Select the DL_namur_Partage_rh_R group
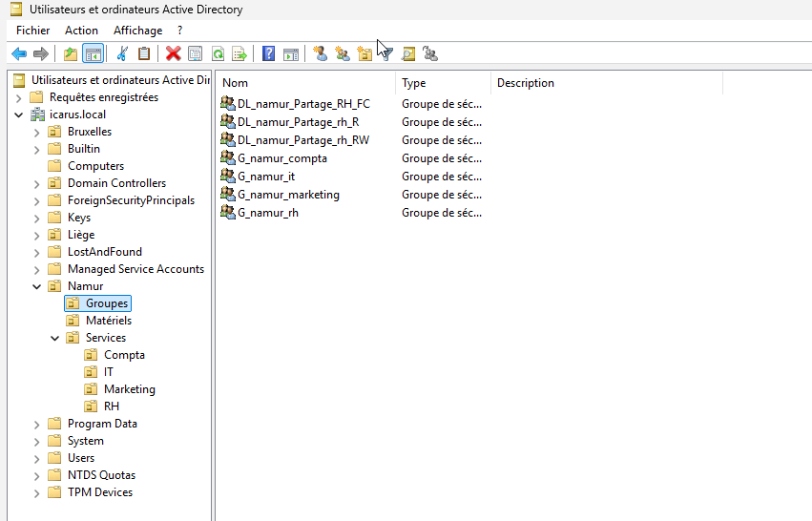Viewport: 812px width, 521px height. [x=299, y=122]
